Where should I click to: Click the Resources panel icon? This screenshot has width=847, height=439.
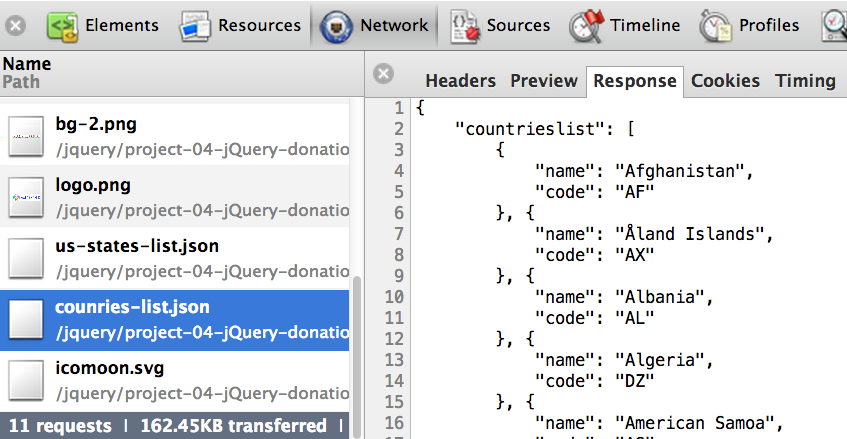pos(196,25)
